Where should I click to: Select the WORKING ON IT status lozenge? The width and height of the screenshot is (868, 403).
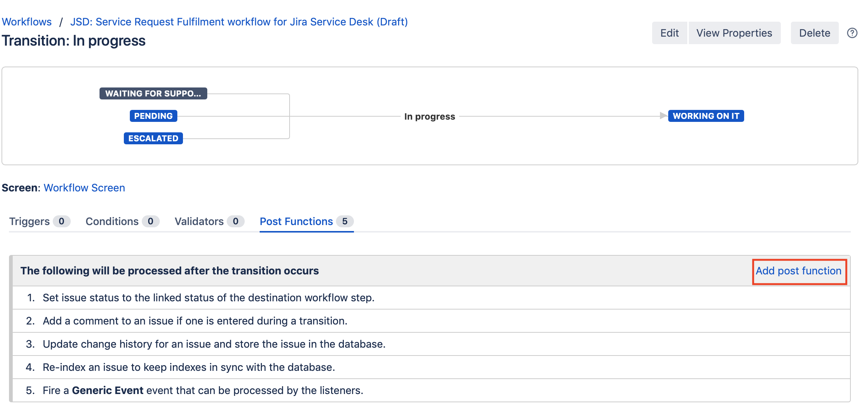click(706, 116)
